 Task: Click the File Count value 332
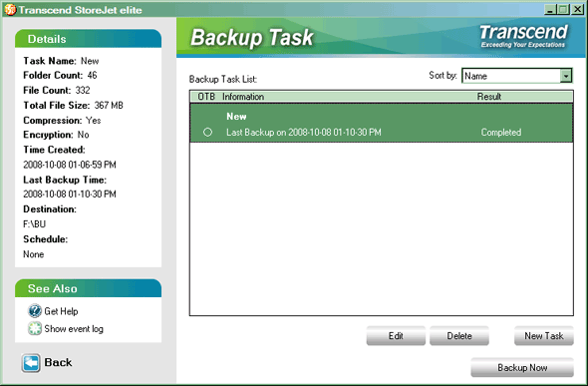[83, 91]
